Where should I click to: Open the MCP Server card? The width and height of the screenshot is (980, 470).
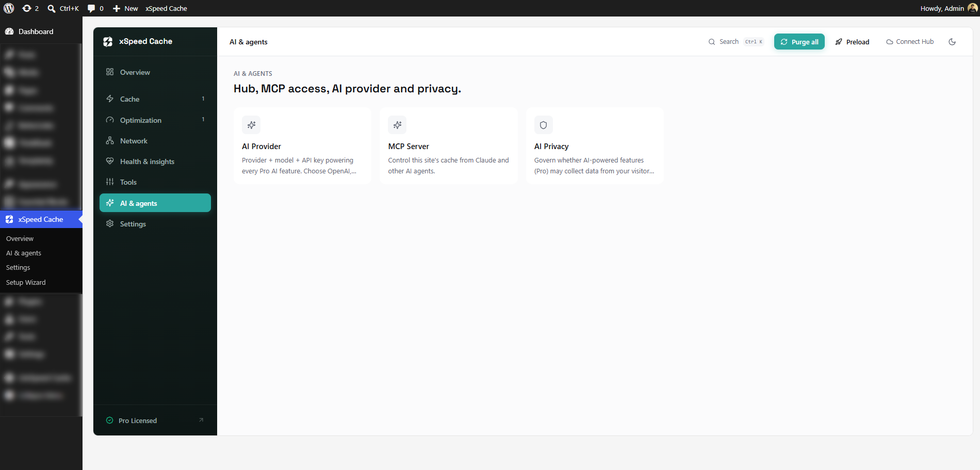pyautogui.click(x=449, y=146)
